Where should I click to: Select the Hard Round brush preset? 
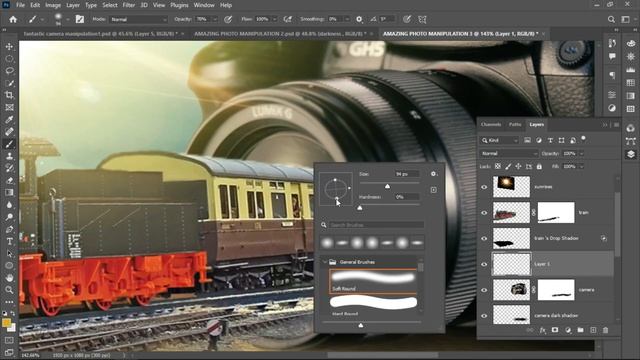[373, 306]
